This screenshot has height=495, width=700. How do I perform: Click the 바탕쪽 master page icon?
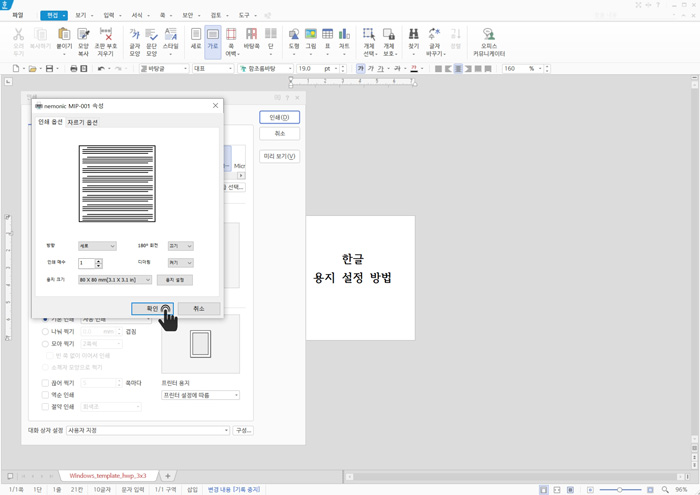coord(251,34)
